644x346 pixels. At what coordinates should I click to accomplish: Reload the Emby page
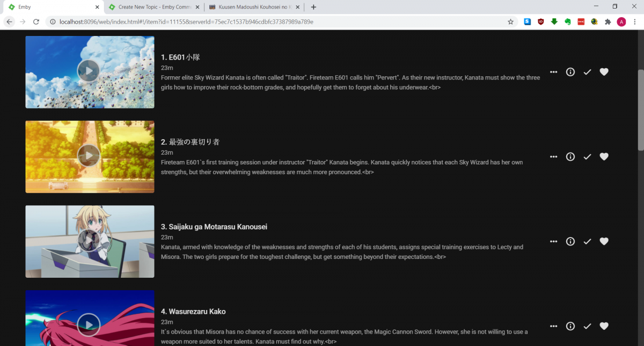tap(36, 21)
